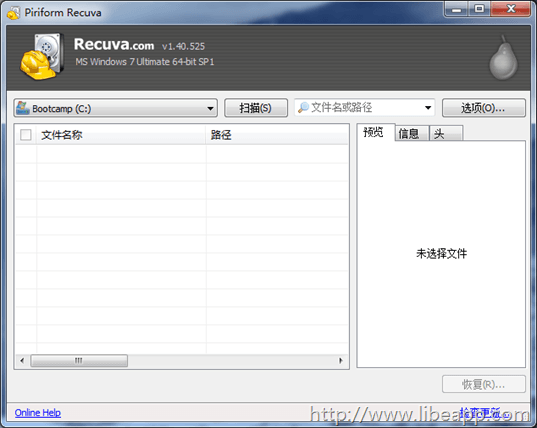Close the Piriform Recuva window

click(x=510, y=9)
